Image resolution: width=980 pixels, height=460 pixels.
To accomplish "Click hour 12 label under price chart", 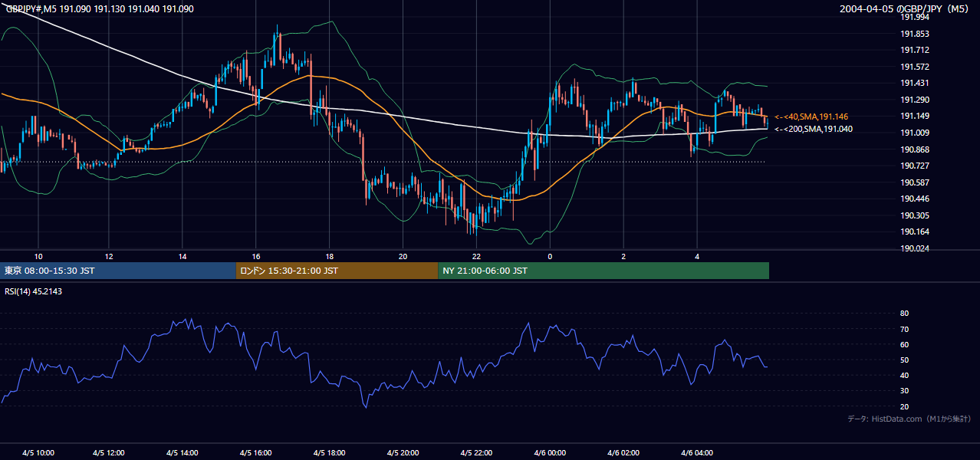I will [109, 256].
